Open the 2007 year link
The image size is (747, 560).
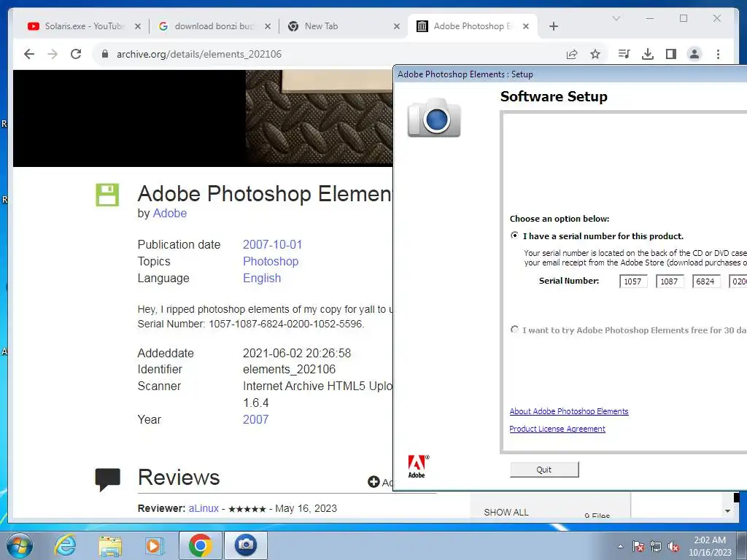pyautogui.click(x=256, y=419)
